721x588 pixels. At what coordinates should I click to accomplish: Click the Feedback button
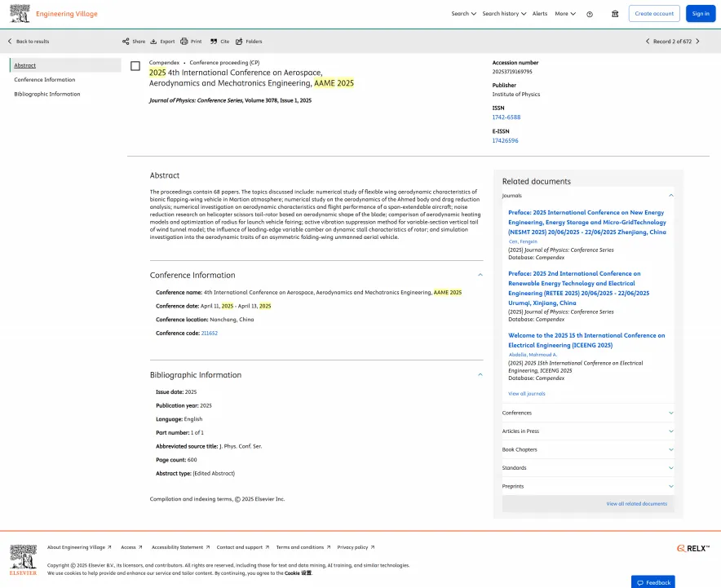pyautogui.click(x=653, y=582)
